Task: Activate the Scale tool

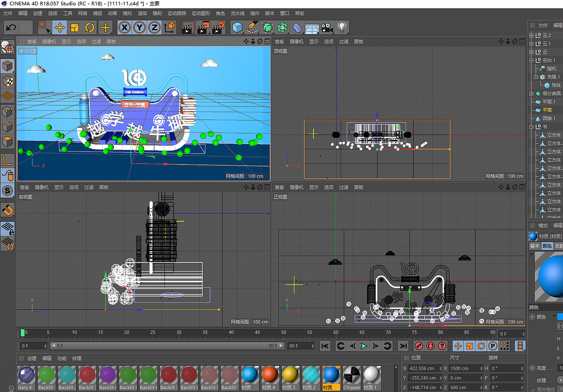Action: point(75,27)
